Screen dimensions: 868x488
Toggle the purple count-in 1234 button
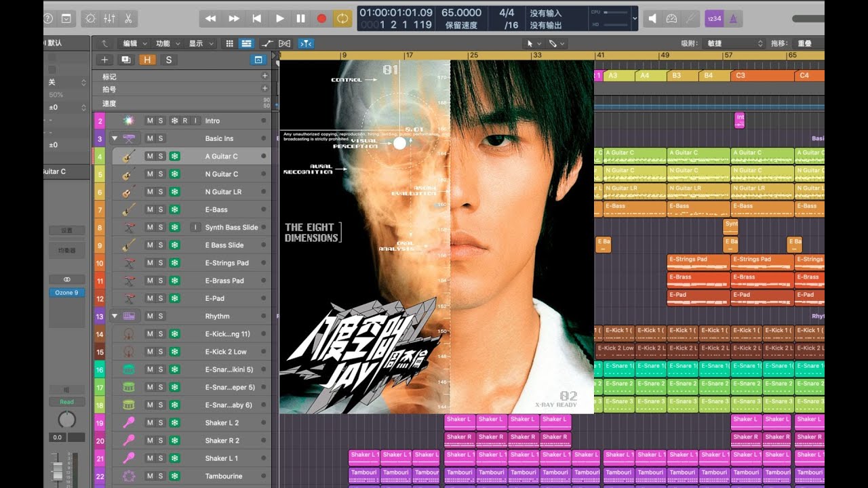click(714, 18)
